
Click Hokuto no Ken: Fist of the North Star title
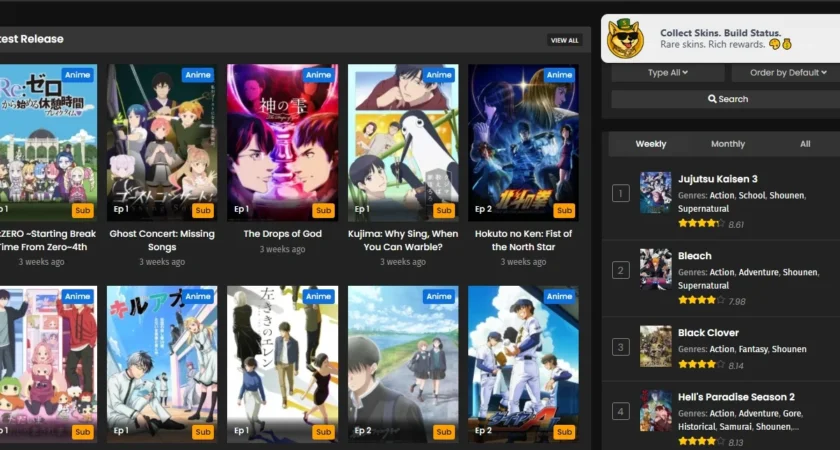[523, 241]
